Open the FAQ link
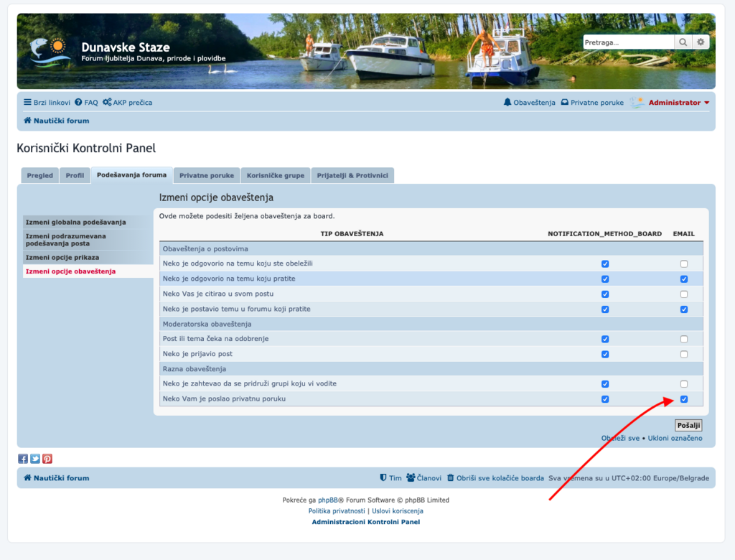Viewport: 735px width, 560px height. click(86, 102)
